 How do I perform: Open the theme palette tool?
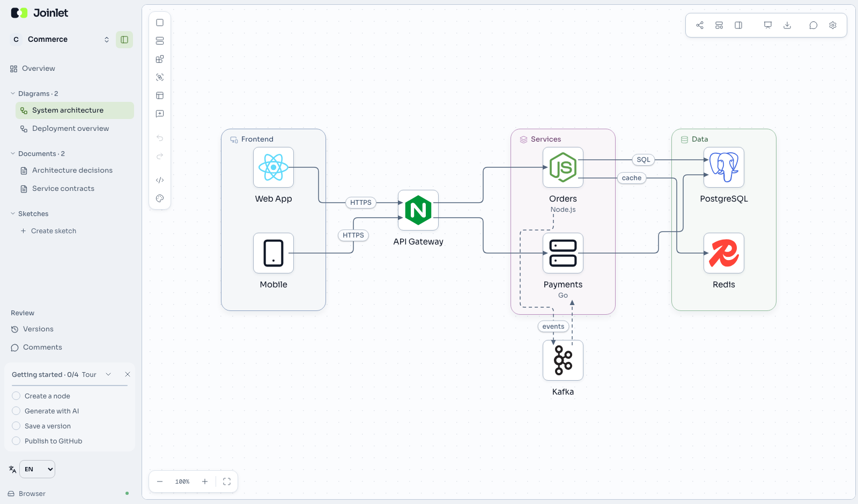(x=160, y=198)
